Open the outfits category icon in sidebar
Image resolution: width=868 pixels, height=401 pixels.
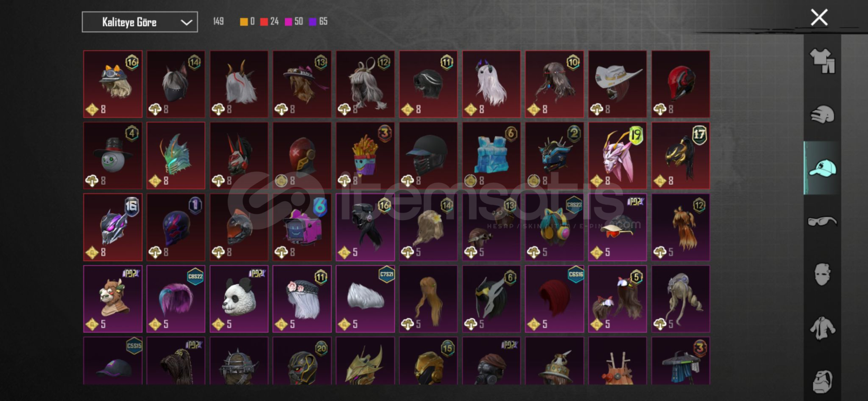coord(822,61)
